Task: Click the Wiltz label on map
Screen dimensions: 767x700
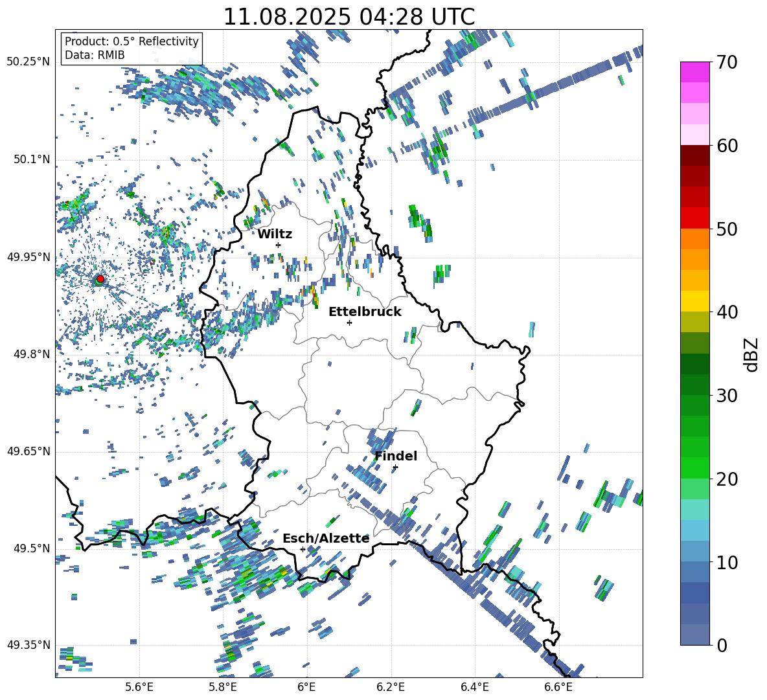Action: tap(275, 234)
